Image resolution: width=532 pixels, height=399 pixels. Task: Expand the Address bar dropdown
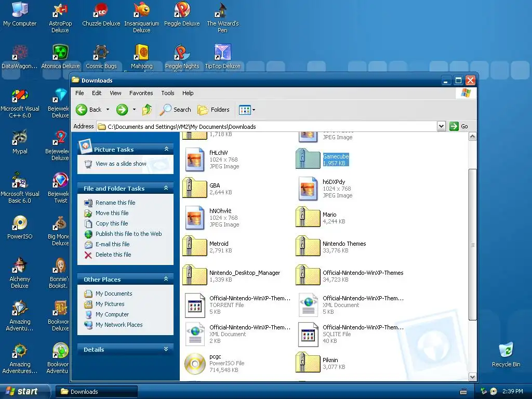441,127
